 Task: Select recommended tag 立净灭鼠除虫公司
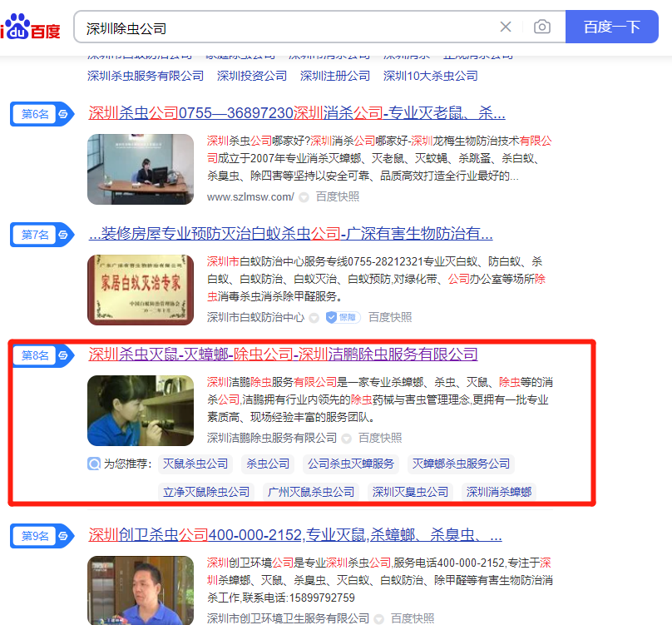[x=206, y=492]
